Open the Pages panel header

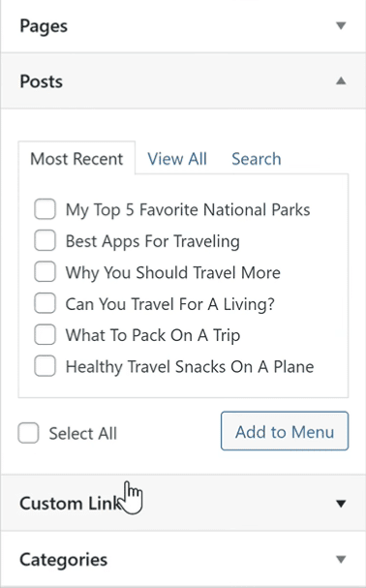pos(183,26)
